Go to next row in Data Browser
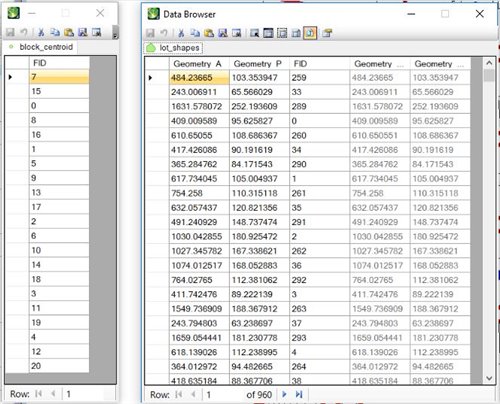Image resolution: width=500 pixels, height=404 pixels. click(284, 394)
